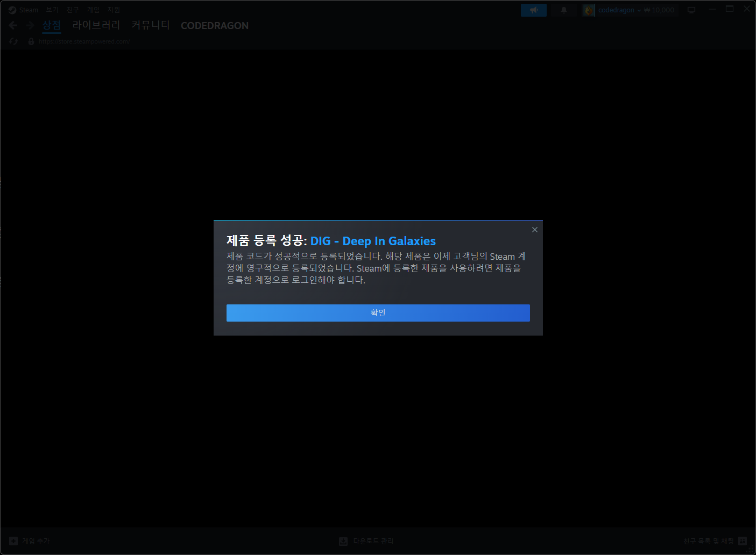Open the 게임 menu

point(93,10)
